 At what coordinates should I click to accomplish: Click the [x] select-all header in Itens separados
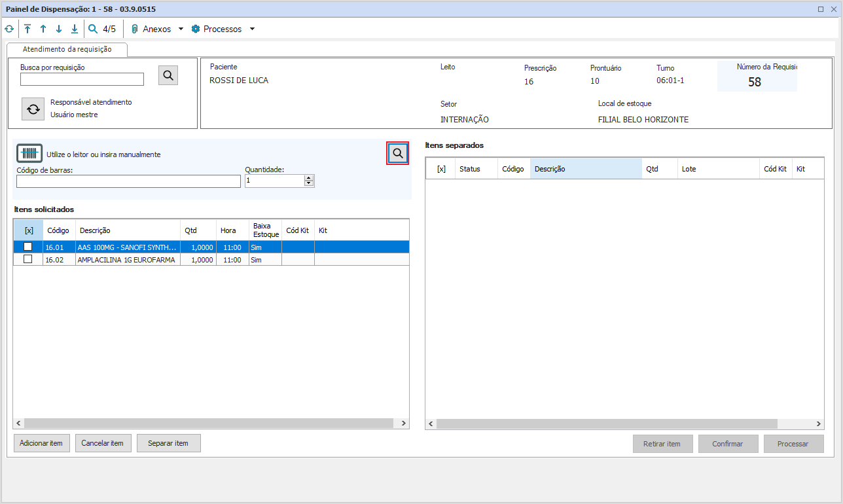tap(441, 169)
